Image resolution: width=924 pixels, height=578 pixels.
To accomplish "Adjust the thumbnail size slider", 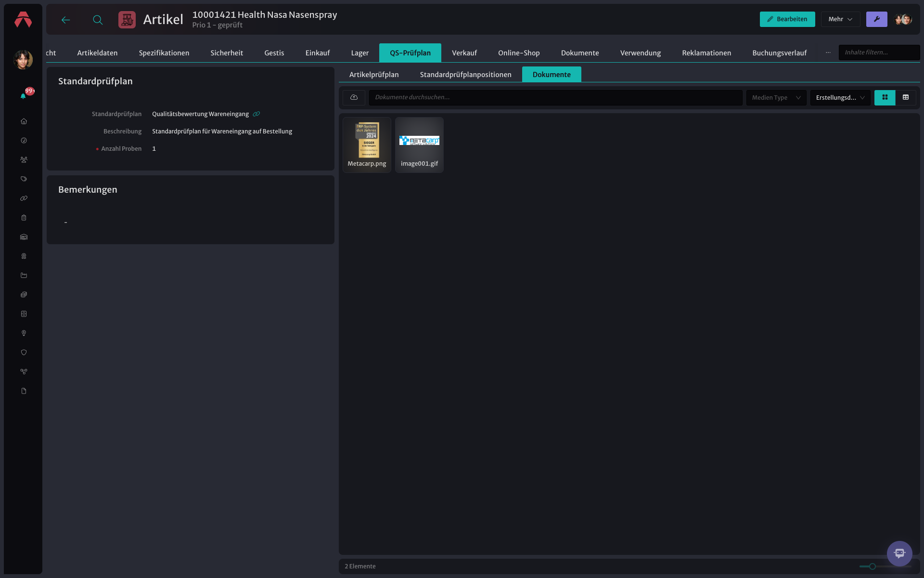I will pyautogui.click(x=872, y=566).
